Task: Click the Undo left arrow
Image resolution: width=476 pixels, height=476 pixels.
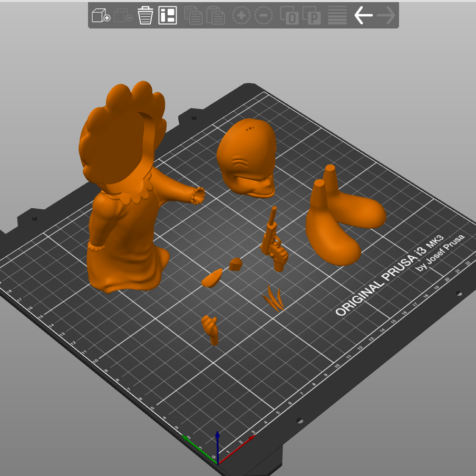Action: coord(363,15)
